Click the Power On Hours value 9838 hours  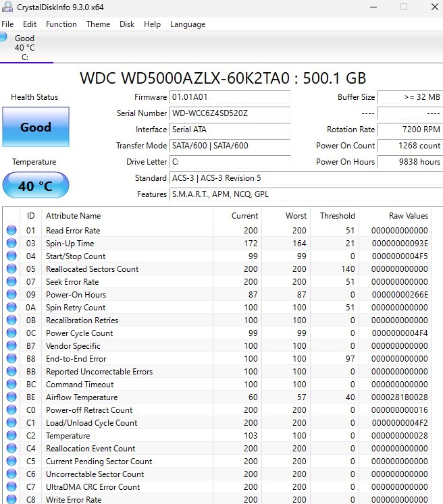point(410,162)
